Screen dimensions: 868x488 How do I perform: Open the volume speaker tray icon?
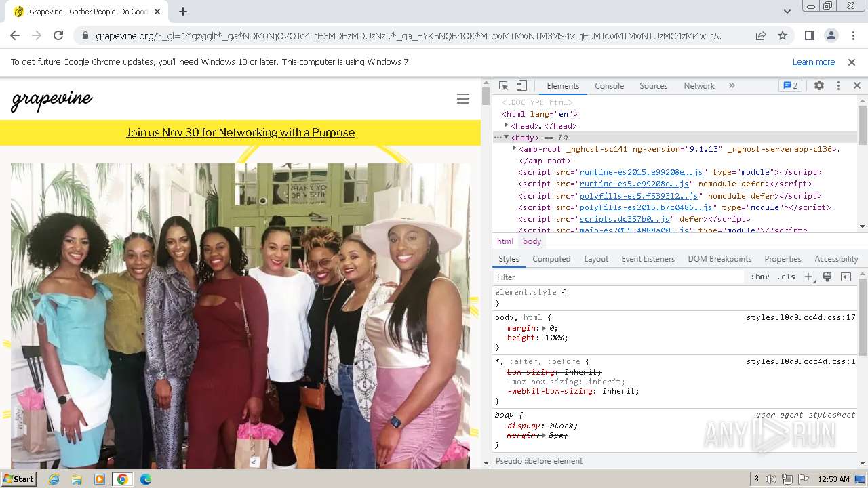pos(771,479)
